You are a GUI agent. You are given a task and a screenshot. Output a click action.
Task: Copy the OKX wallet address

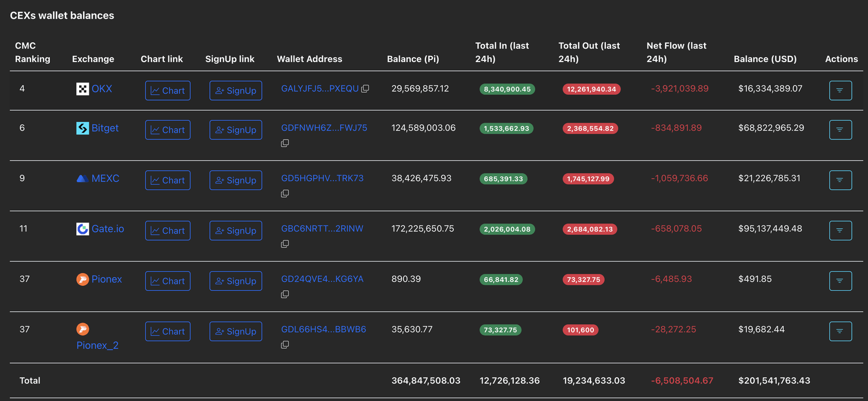[365, 89]
